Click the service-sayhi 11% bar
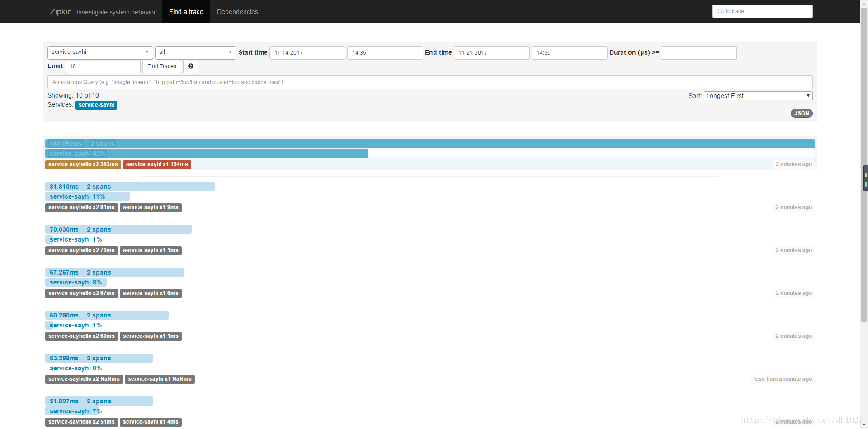This screenshot has height=429, width=868. point(87,196)
